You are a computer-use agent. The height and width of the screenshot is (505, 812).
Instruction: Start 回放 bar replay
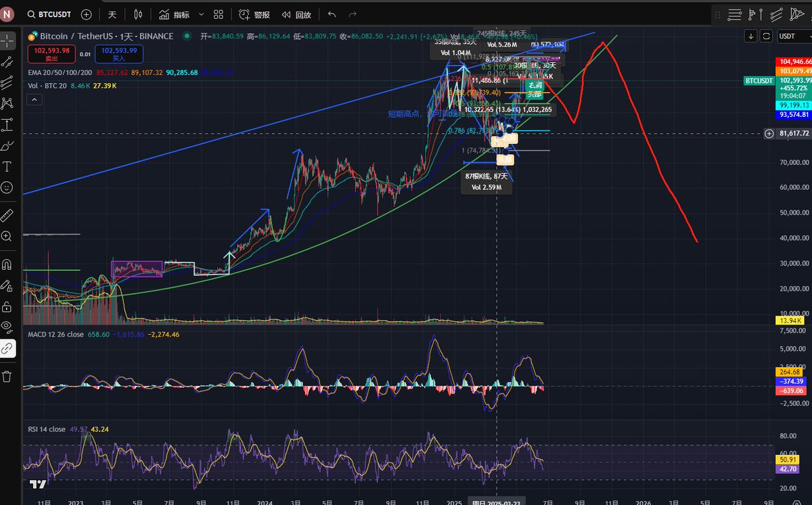(x=296, y=14)
